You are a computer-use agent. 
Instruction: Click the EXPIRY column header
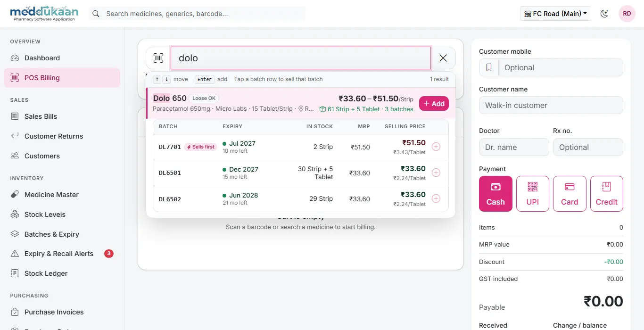pyautogui.click(x=232, y=126)
